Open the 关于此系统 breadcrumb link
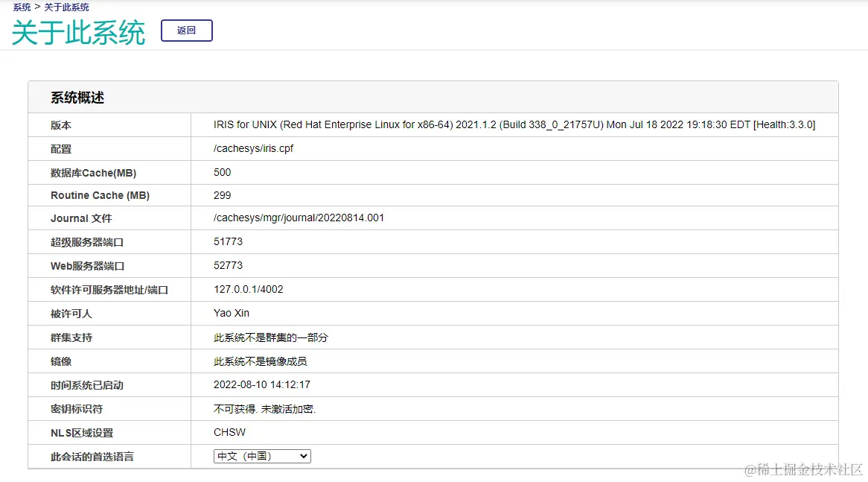The height and width of the screenshot is (482, 868). tap(66, 7)
